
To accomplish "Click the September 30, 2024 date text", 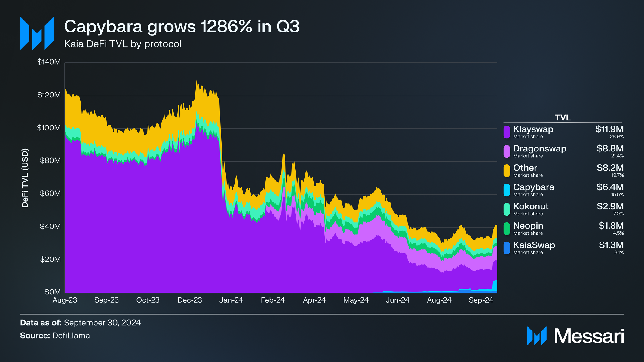I will tap(102, 323).
